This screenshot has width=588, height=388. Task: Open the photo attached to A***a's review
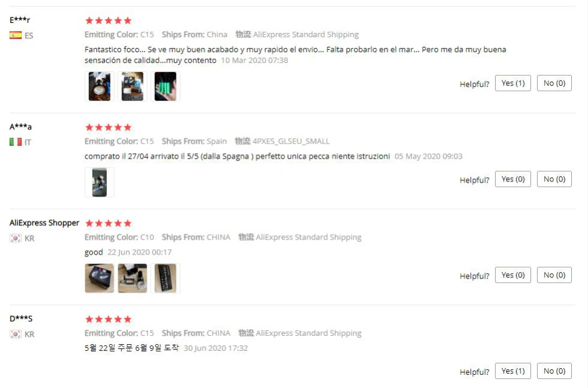point(100,183)
